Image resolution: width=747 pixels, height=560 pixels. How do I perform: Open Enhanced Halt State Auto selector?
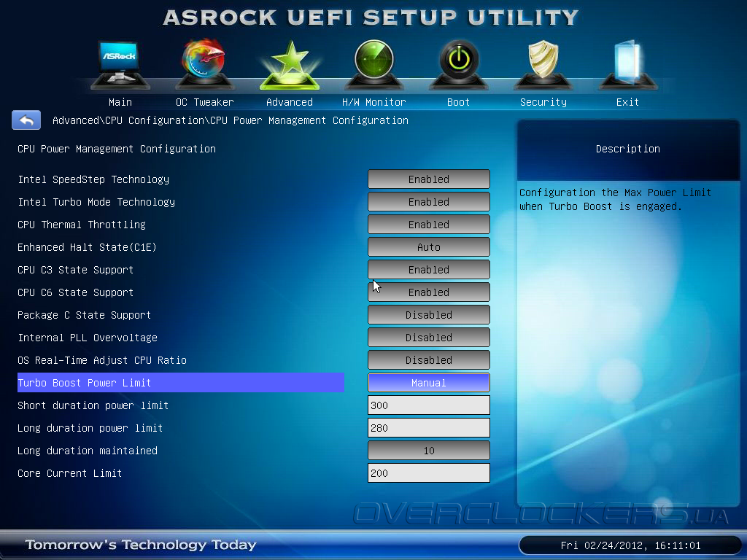tap(429, 247)
